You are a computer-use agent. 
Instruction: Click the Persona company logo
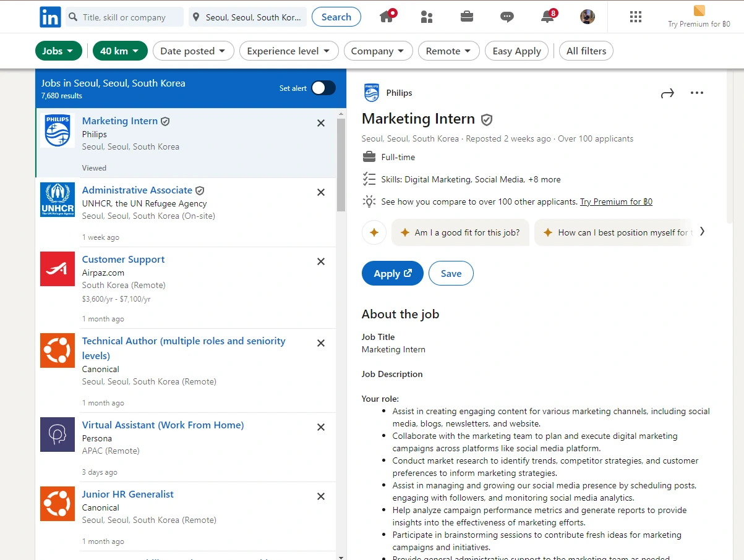click(58, 435)
